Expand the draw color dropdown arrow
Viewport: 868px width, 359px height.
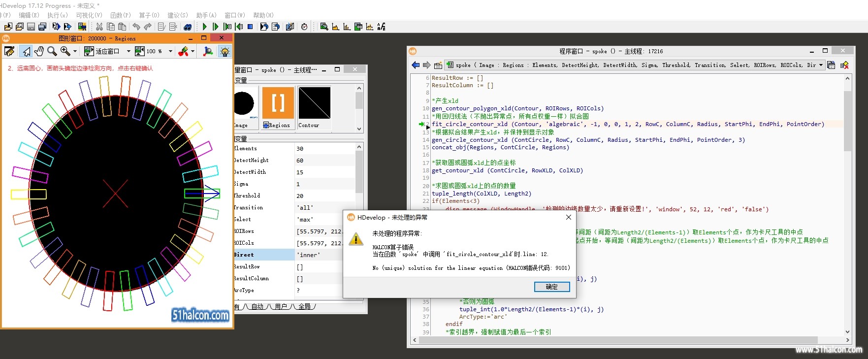[x=193, y=51]
